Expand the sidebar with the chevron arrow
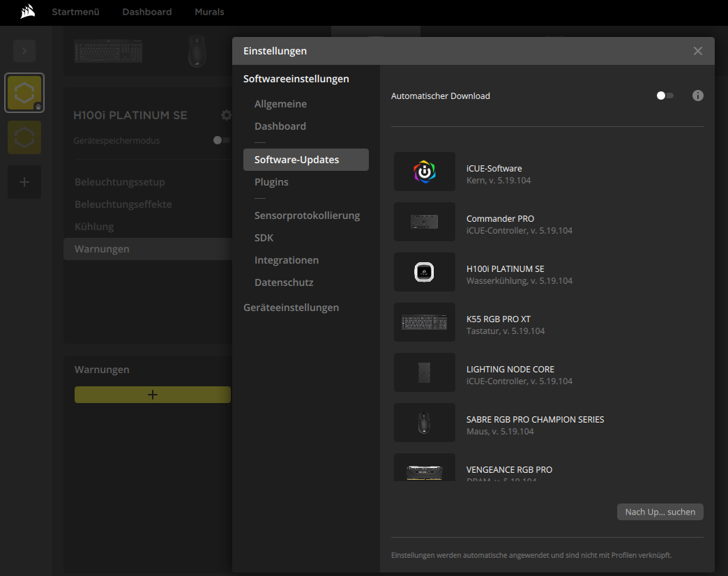 pos(24,51)
